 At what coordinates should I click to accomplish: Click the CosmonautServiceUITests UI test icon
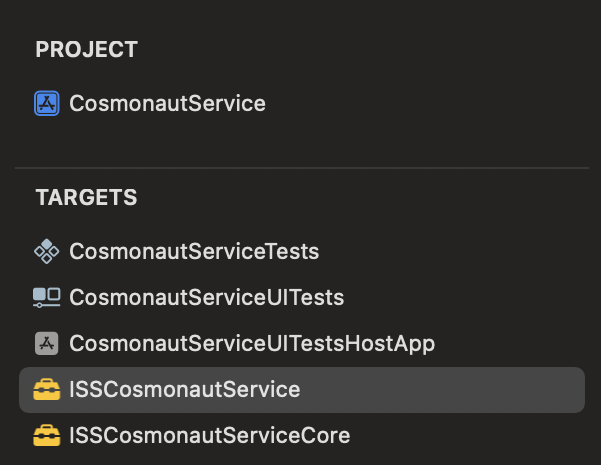(x=47, y=297)
